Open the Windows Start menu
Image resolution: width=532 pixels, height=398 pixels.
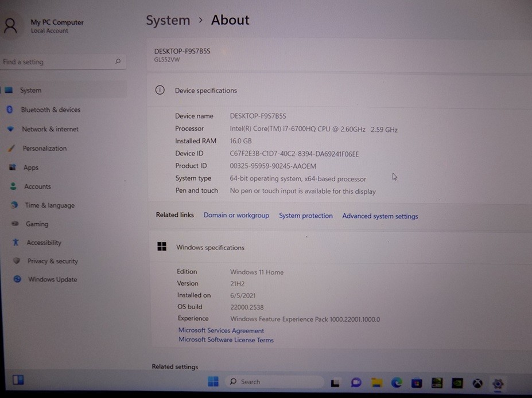213,381
